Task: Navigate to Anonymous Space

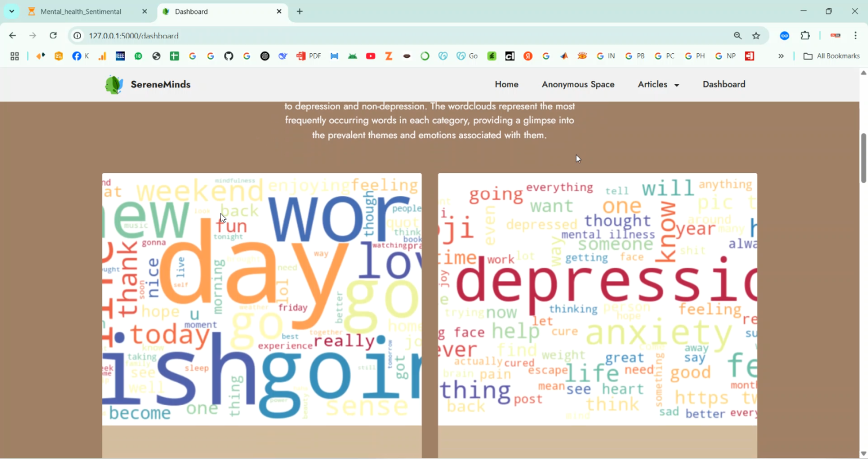Action: pos(578,84)
